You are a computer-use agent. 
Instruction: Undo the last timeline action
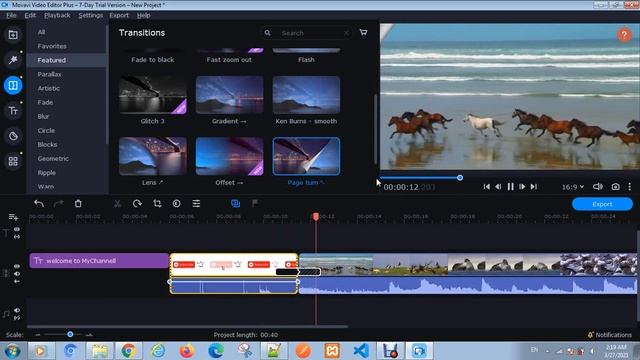click(39, 203)
